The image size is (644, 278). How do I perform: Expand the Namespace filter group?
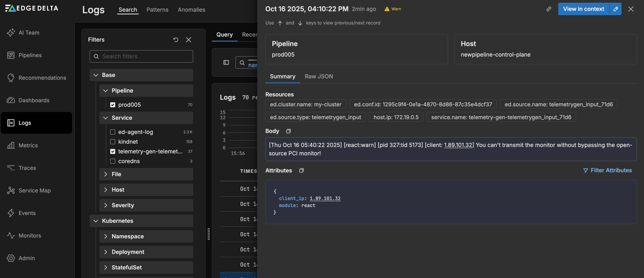tap(127, 236)
